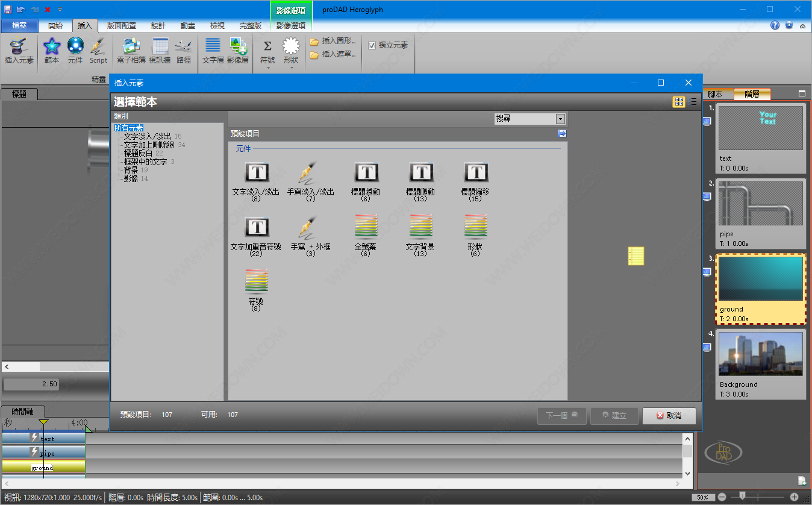Choose 文字加重音符號 (22) template icon

(x=257, y=227)
